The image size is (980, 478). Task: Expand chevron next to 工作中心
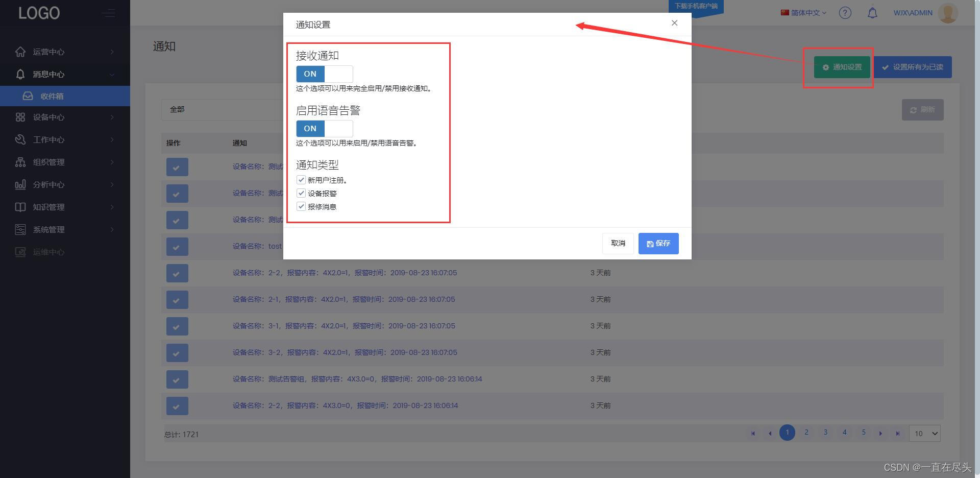[x=112, y=139]
